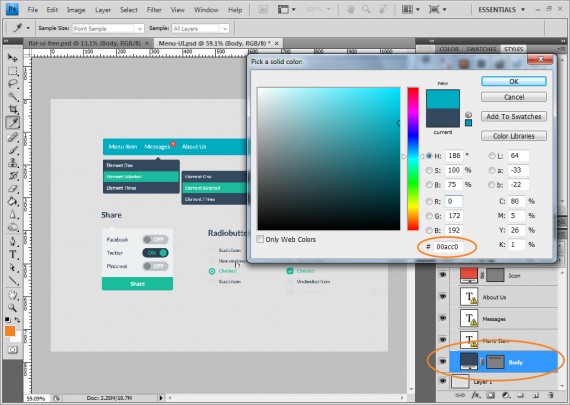Click the orange foreground color swatch
Viewport: 570px width, 405px height.
(10, 331)
